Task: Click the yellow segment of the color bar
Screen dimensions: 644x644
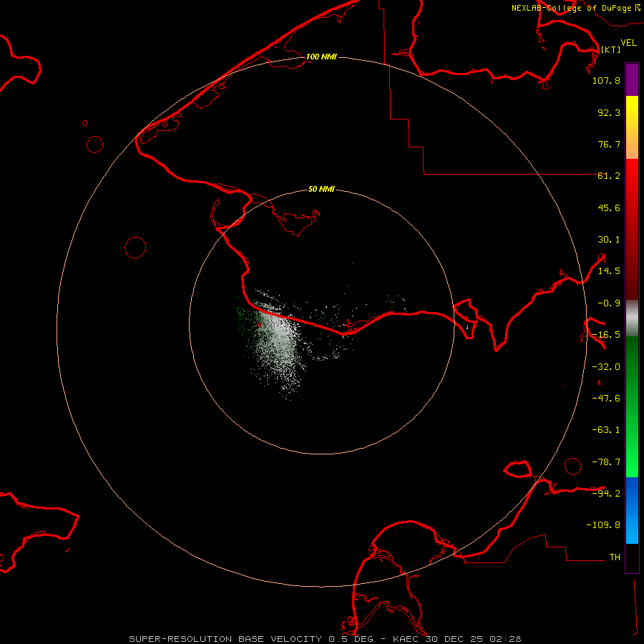Action: tap(632, 127)
